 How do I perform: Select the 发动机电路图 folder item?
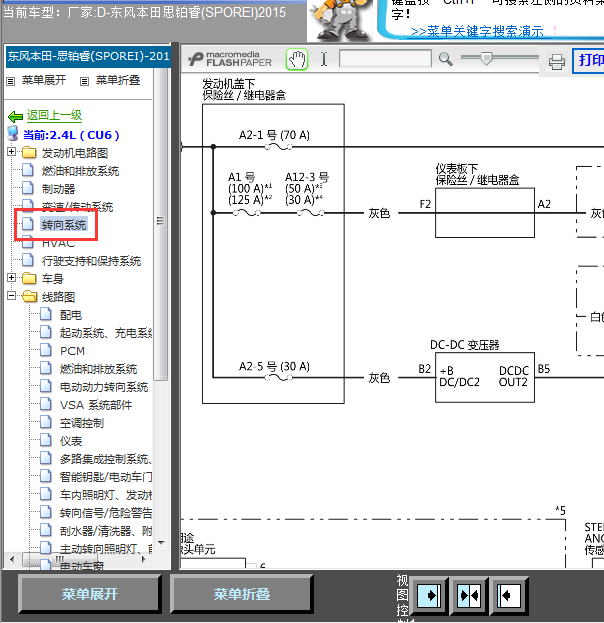[75, 153]
